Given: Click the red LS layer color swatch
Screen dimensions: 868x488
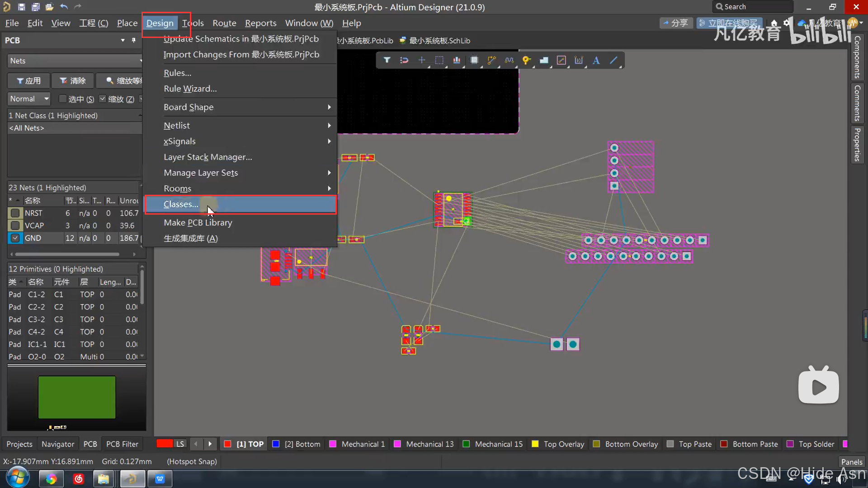Looking at the screenshot, I should pos(165,443).
